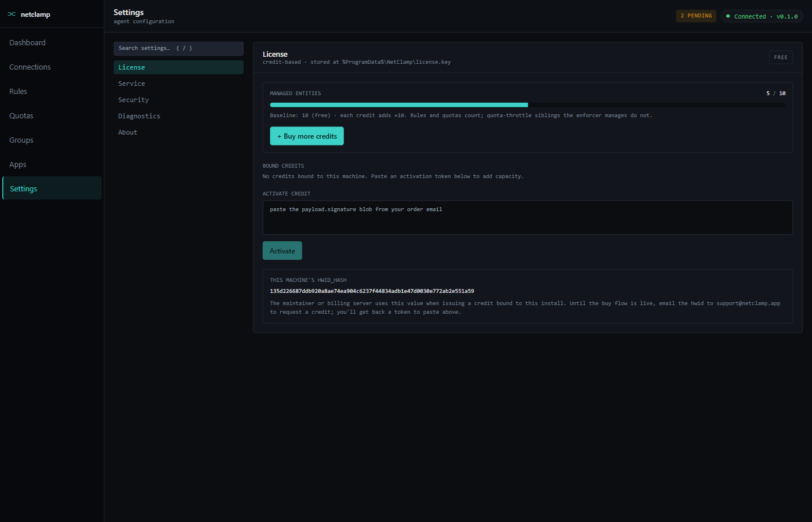The width and height of the screenshot is (812, 522).
Task: Switch to the Apps page
Action: 52,165
